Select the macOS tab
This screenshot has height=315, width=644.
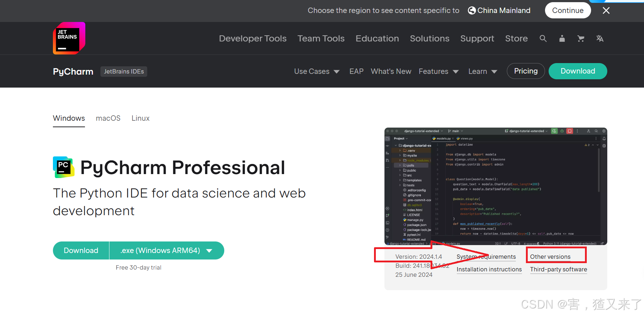[108, 118]
